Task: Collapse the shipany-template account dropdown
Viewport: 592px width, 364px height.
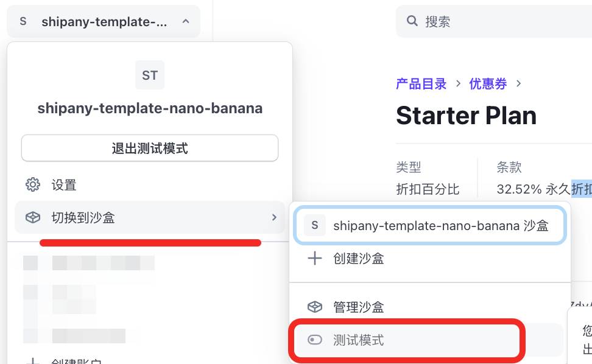Action: (186, 22)
